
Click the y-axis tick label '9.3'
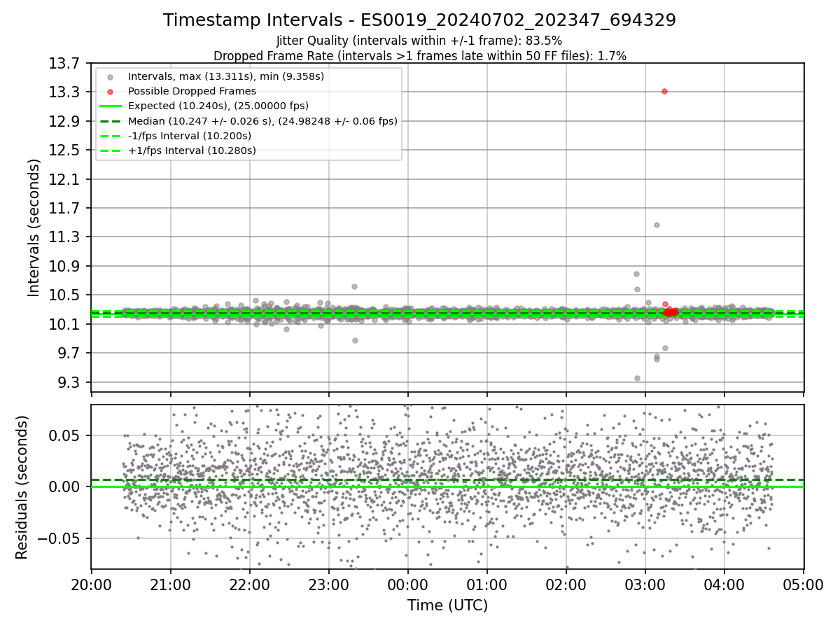point(71,382)
